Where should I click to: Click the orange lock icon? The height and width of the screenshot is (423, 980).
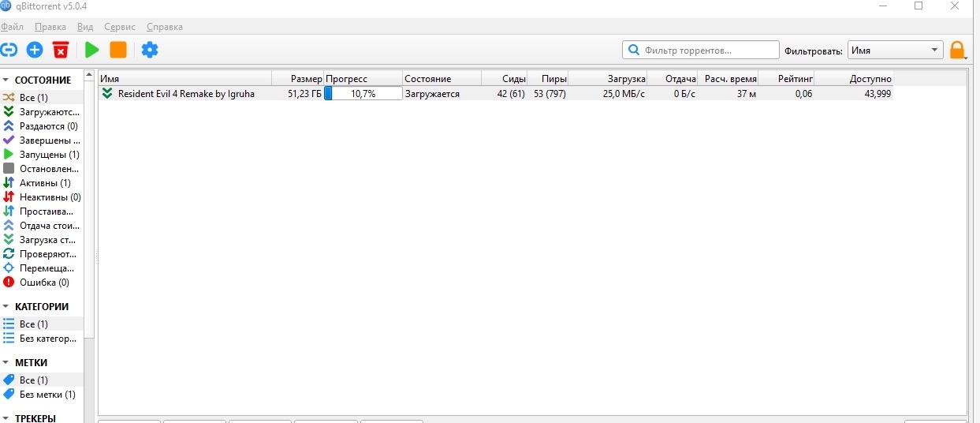(x=957, y=51)
